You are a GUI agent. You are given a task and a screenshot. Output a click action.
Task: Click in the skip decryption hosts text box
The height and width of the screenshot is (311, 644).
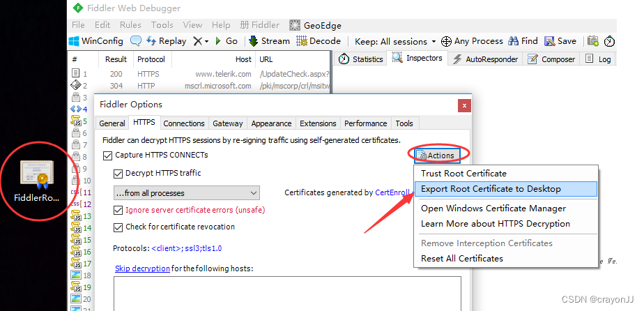(x=287, y=294)
